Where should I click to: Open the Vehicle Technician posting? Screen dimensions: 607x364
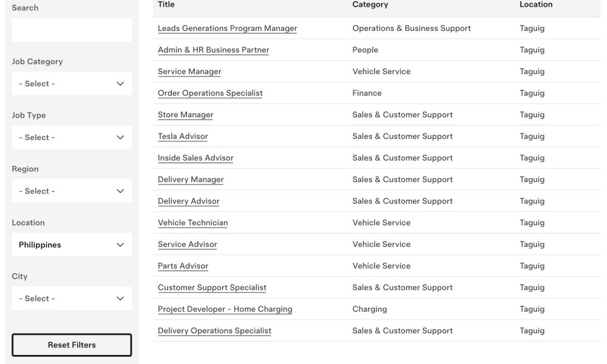[193, 223]
